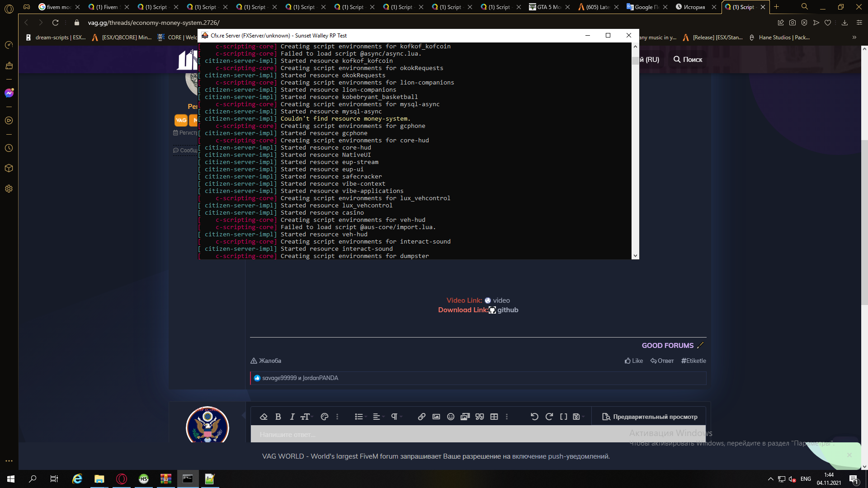Open forum search Поиск

(688, 60)
